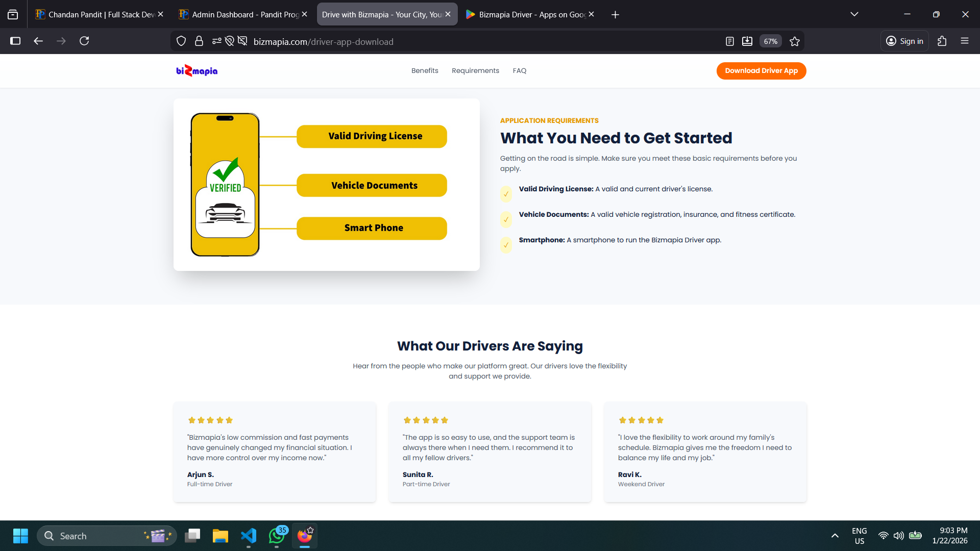Image resolution: width=980 pixels, height=551 pixels.
Task: Click the Sign in account control
Action: click(904, 41)
